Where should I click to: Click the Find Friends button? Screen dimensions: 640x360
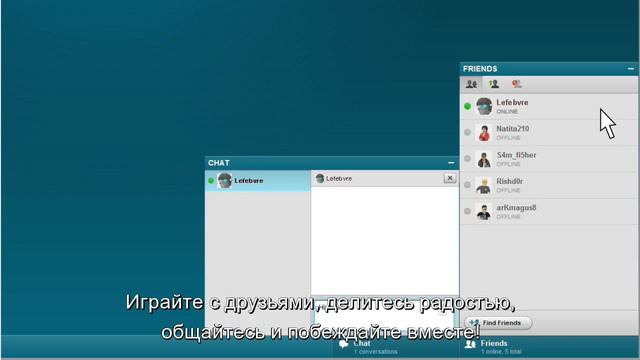[x=498, y=323]
